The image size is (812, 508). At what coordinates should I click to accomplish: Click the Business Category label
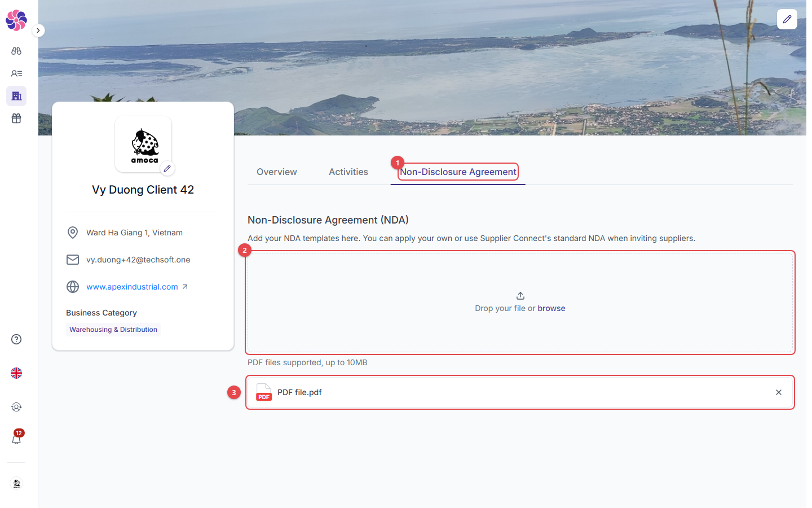(101, 313)
